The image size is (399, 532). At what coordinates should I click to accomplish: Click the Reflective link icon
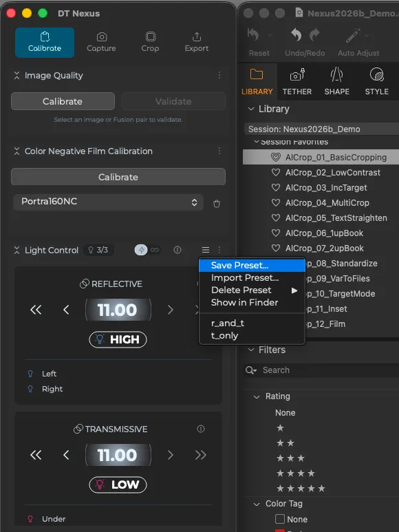point(84,284)
